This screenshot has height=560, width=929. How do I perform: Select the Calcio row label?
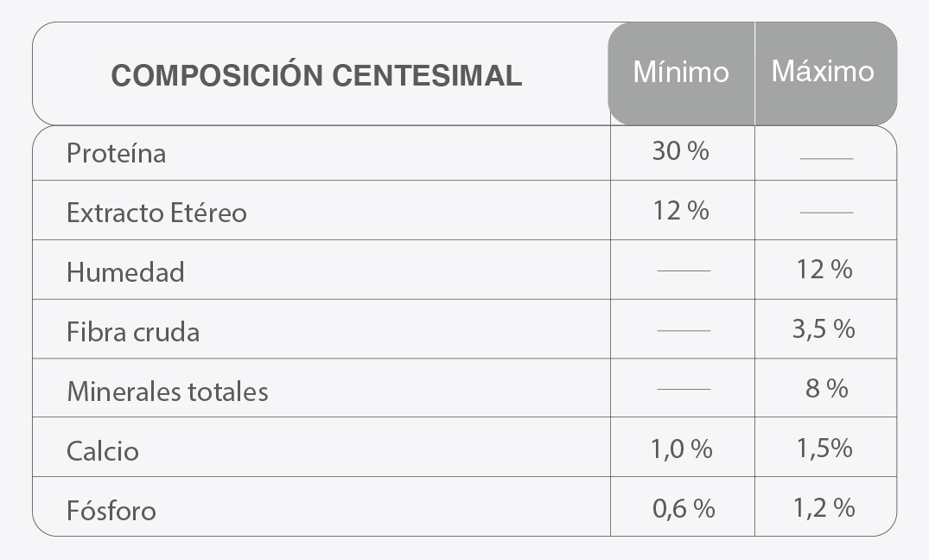point(103,451)
